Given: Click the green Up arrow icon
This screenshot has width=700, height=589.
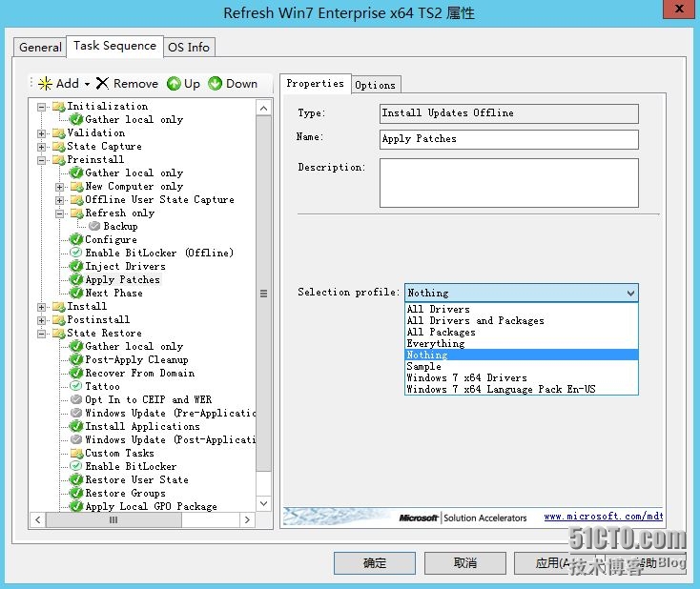Looking at the screenshot, I should [174, 84].
